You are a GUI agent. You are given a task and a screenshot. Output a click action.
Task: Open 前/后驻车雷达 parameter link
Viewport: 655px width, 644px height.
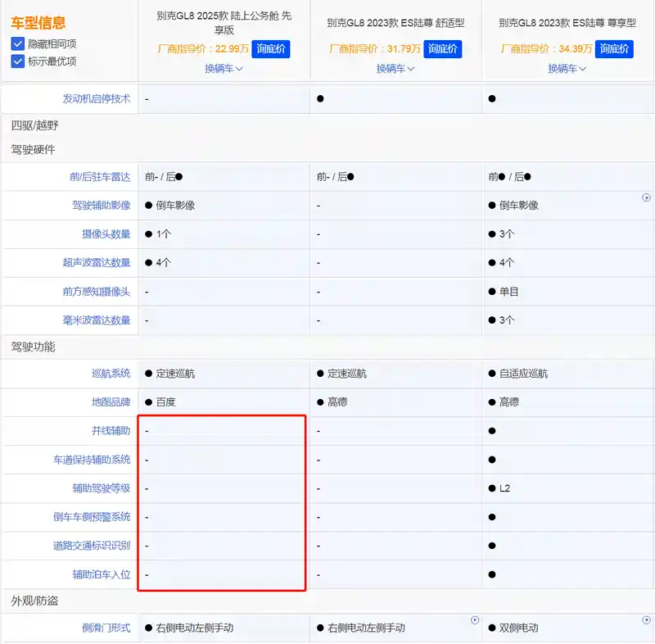tap(100, 177)
